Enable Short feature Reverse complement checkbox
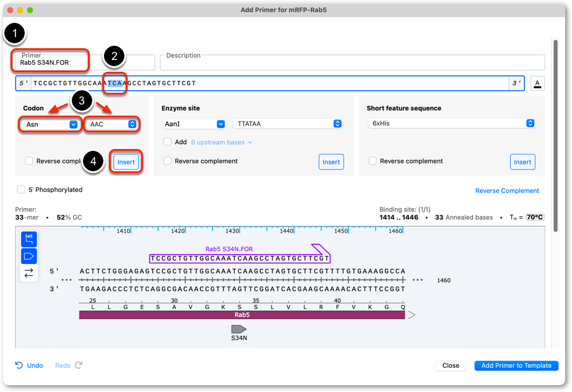This screenshot has height=392, width=572. point(373,161)
